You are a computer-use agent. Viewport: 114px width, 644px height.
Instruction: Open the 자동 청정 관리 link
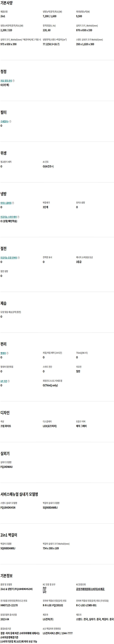click(6, 81)
